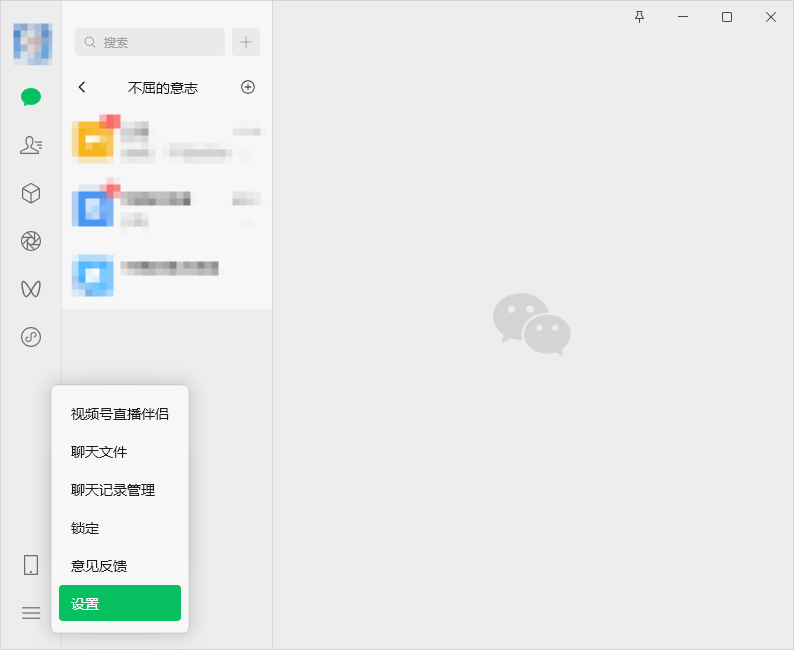
Task: Open the Chats tab green bubble icon
Action: 31,97
